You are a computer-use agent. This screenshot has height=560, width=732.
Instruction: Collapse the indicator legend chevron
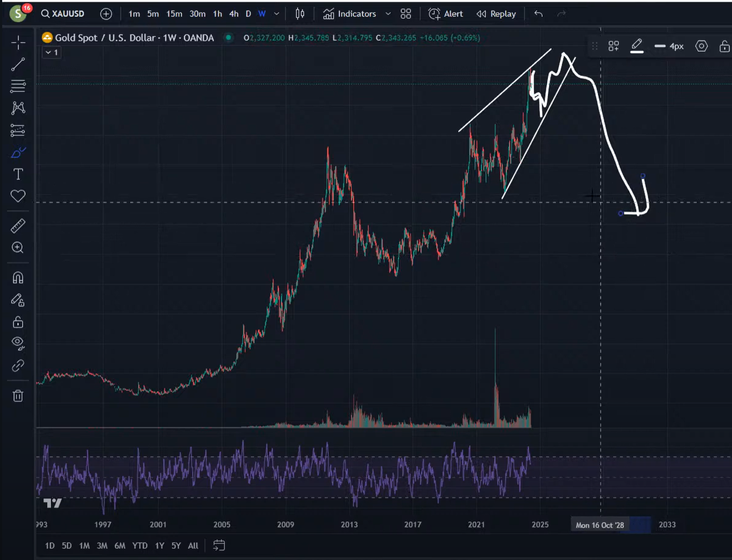point(52,52)
